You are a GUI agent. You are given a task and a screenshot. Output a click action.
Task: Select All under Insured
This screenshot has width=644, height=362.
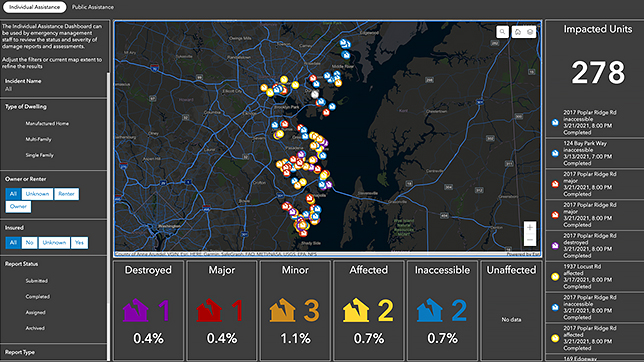(x=13, y=243)
